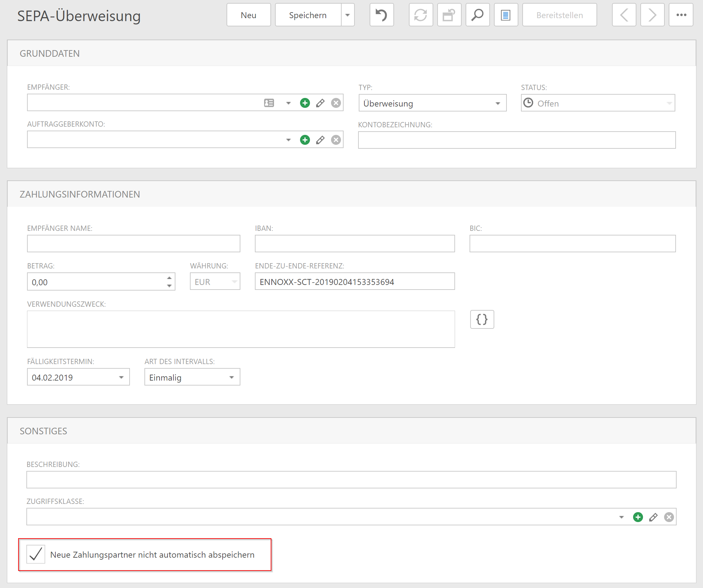Open the Typ dropdown showing Überweisung
703x588 pixels.
pyautogui.click(x=498, y=104)
